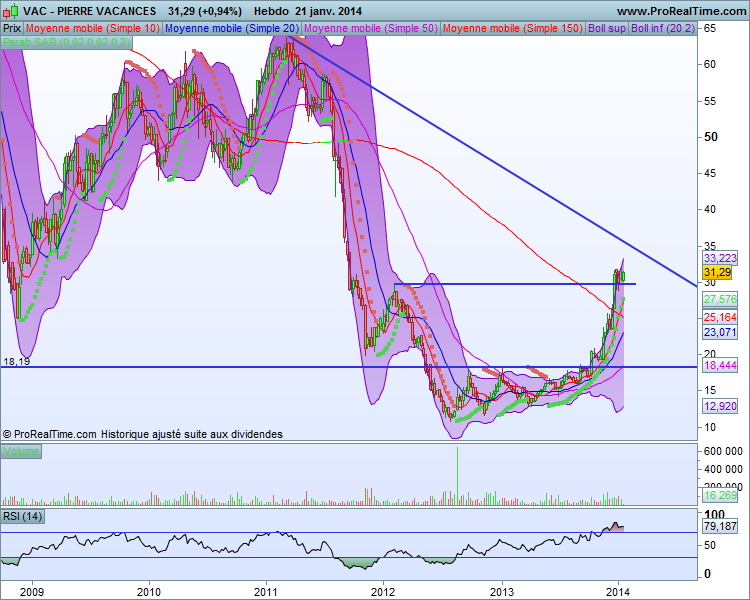Click the 2009 label on the time axis

[x=32, y=592]
